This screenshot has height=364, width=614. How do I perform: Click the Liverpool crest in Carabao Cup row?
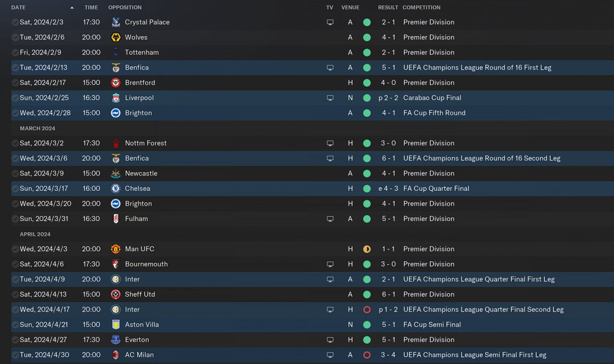pyautogui.click(x=116, y=98)
